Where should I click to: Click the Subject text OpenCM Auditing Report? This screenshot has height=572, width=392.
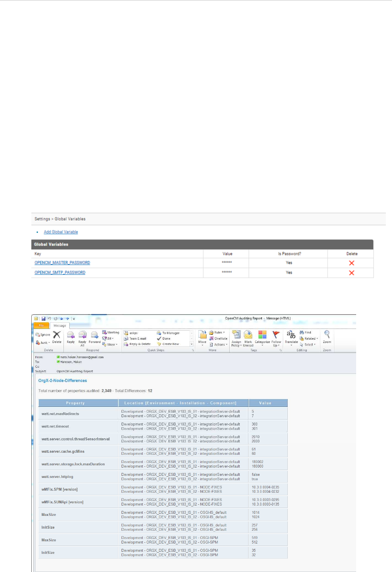(75, 371)
